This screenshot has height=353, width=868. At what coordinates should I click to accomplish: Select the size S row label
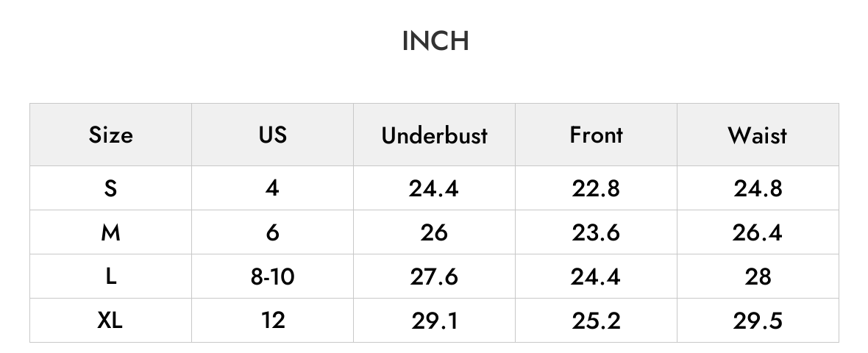coord(111,189)
